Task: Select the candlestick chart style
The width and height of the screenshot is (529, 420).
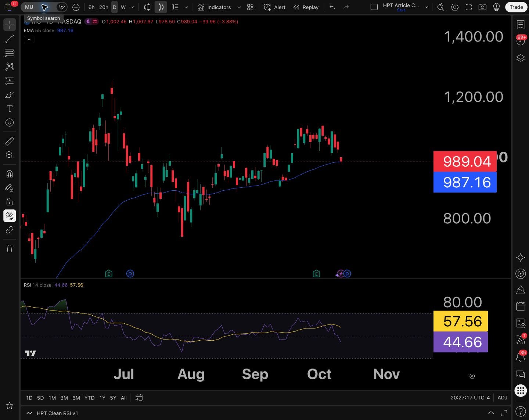Action: point(161,7)
